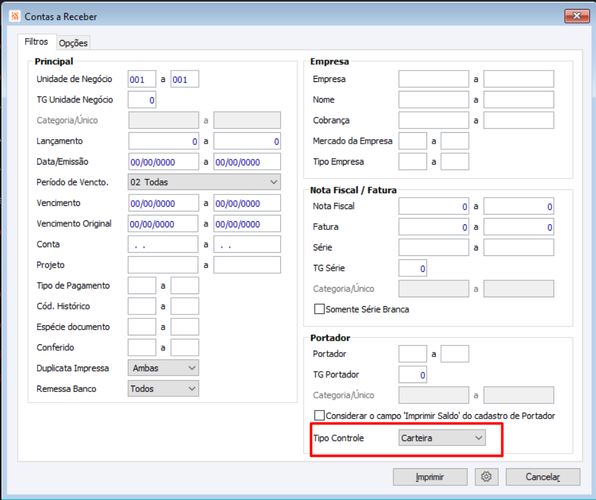Click the Data/Emissão start date field

coord(163,162)
